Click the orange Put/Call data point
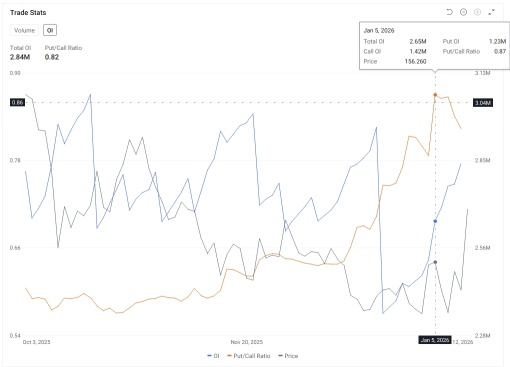This screenshot has height=367, width=510. (435, 95)
